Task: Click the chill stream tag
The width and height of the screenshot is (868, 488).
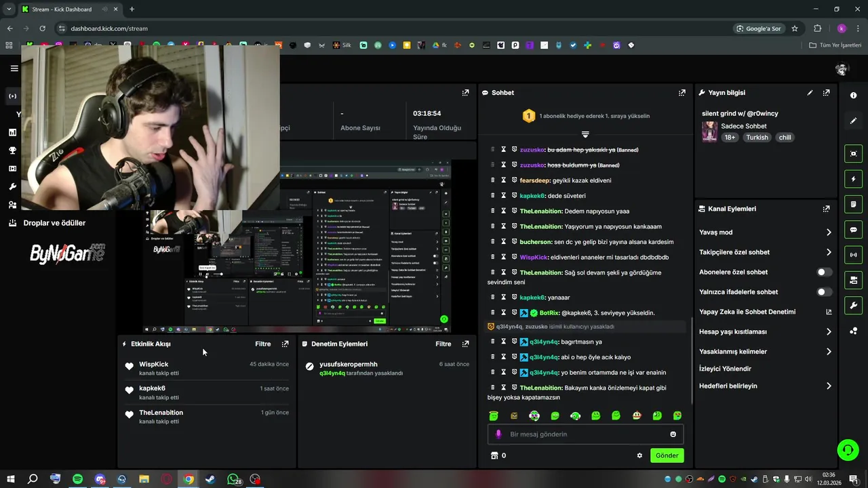Action: pyautogui.click(x=785, y=138)
